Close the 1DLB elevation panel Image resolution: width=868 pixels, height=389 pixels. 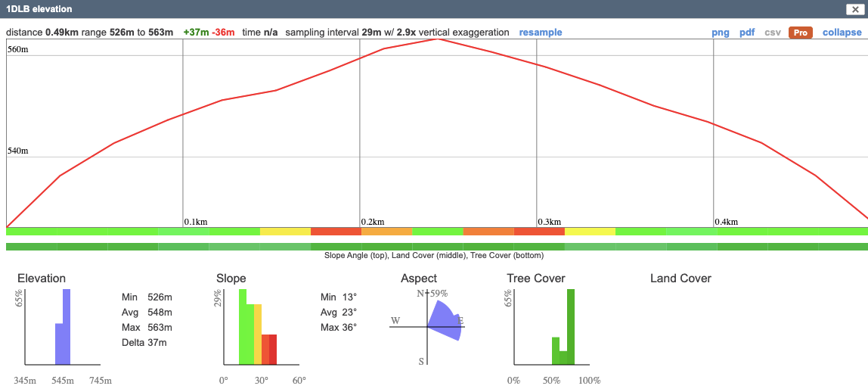pos(853,9)
